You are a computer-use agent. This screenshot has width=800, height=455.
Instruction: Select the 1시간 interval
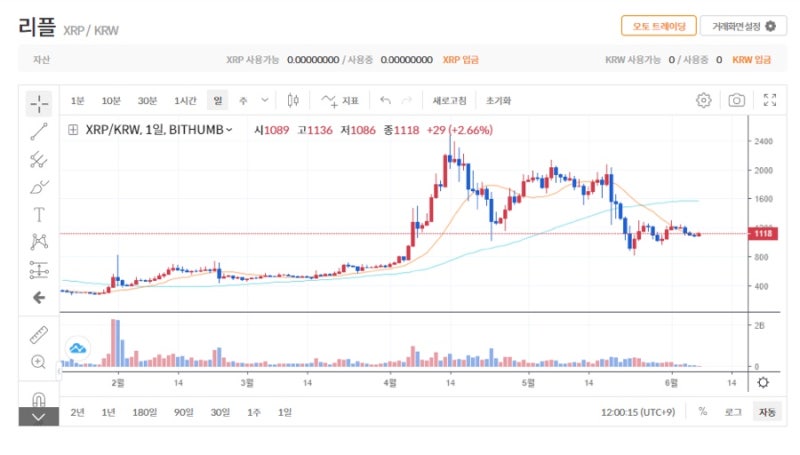point(185,100)
